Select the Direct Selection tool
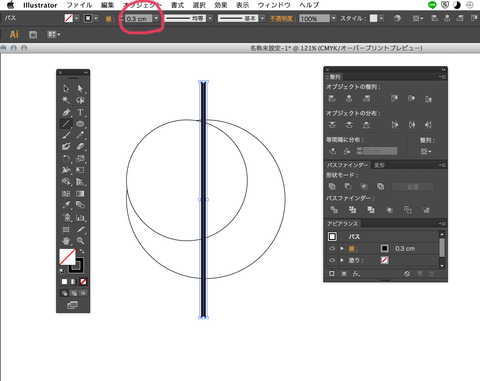This screenshot has height=381, width=480. [x=80, y=88]
